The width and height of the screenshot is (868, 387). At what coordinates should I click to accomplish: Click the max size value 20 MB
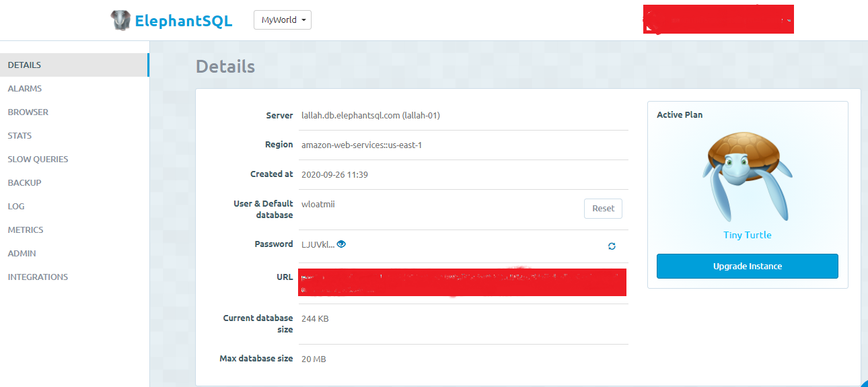(314, 359)
